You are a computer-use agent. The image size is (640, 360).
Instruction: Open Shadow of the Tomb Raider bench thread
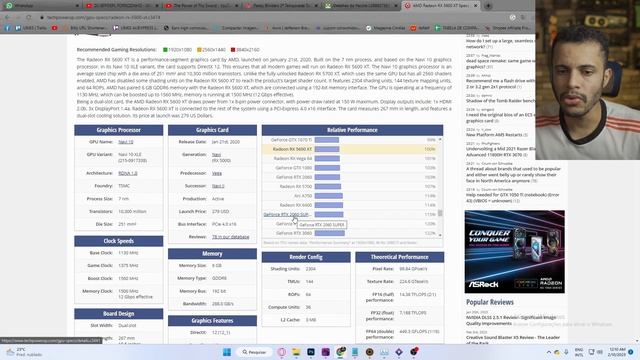(x=500, y=101)
